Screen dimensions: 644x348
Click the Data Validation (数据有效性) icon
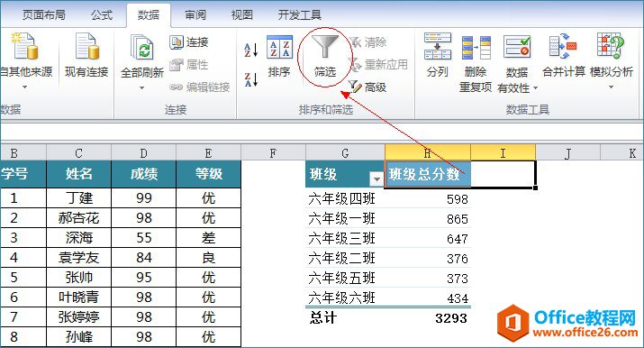517,47
